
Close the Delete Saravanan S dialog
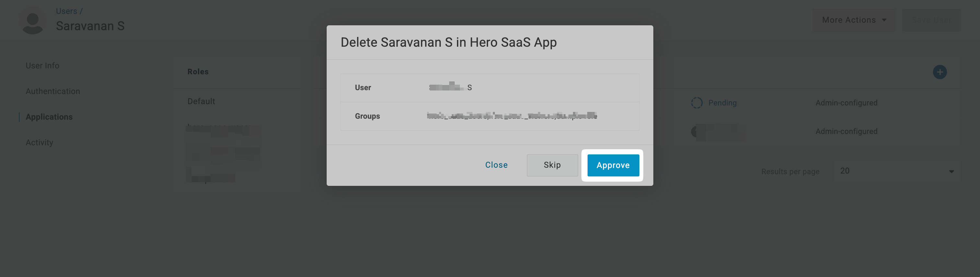(x=496, y=165)
